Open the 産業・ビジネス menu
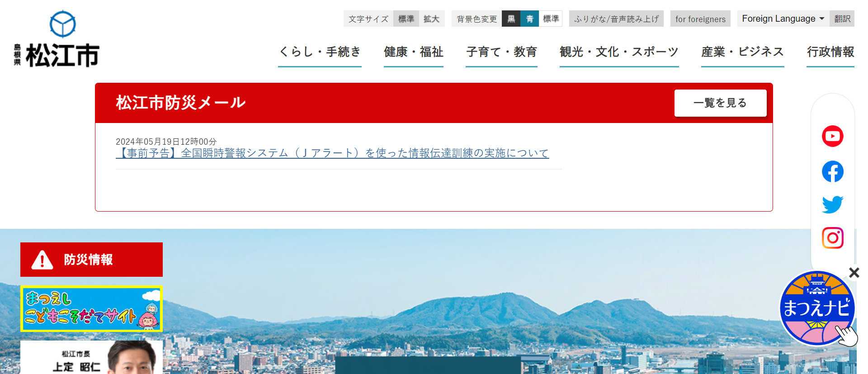This screenshot has width=868, height=374. click(743, 52)
